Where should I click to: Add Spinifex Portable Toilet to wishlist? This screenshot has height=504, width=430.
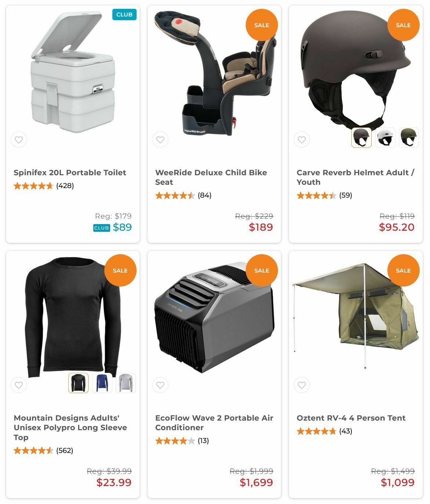point(19,140)
